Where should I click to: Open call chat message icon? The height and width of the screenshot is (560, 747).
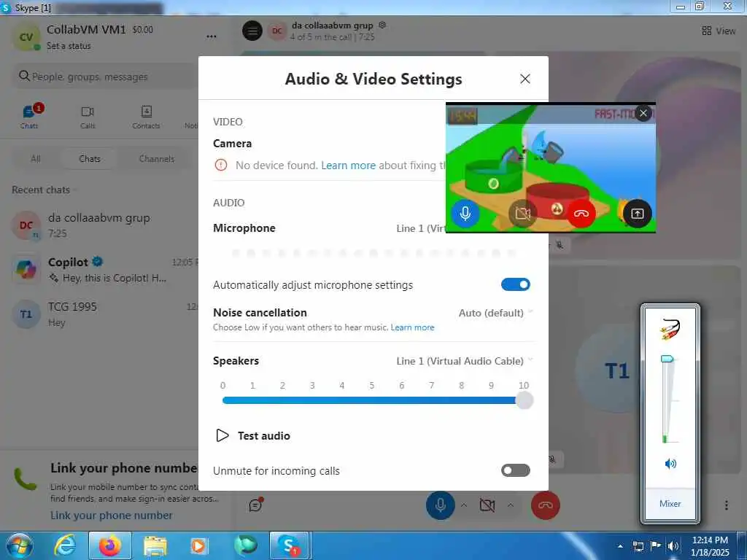[x=256, y=505]
